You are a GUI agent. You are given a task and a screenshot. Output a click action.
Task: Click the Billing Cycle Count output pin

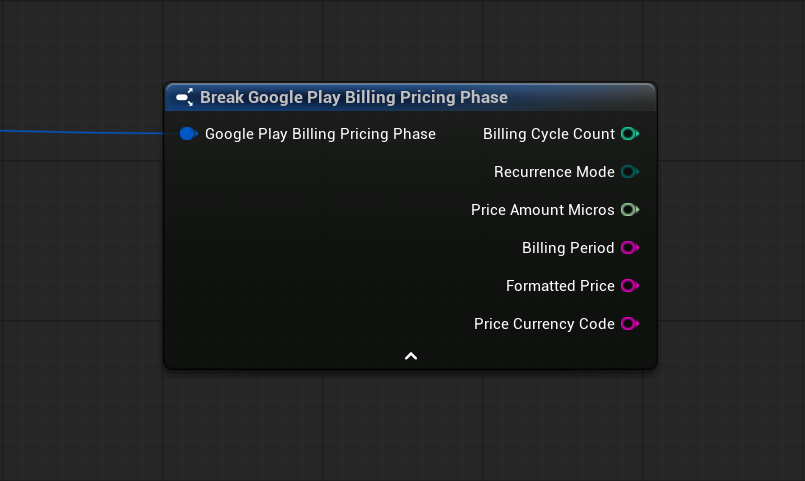pyautogui.click(x=629, y=134)
